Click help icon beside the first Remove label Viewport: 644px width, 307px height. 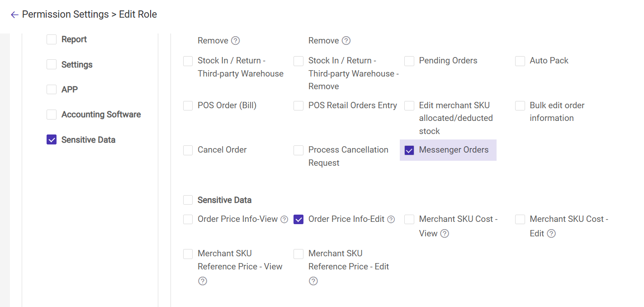235,41
